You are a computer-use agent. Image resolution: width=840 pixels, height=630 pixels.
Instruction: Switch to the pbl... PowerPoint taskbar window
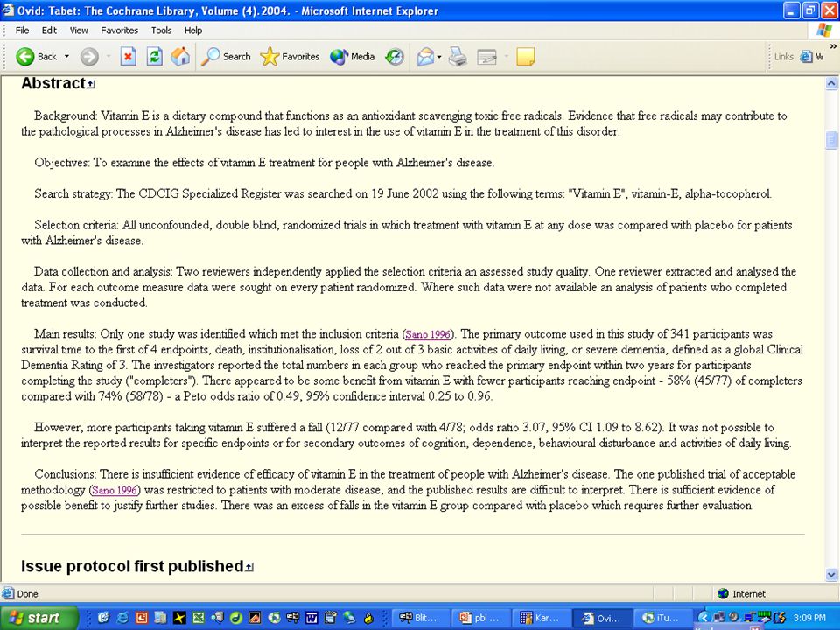pyautogui.click(x=480, y=618)
